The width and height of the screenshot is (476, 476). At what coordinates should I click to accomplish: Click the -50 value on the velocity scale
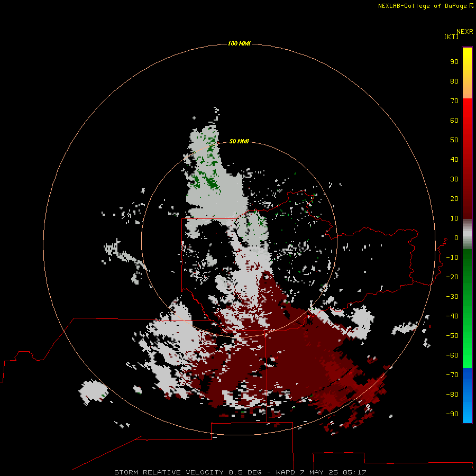452,335
